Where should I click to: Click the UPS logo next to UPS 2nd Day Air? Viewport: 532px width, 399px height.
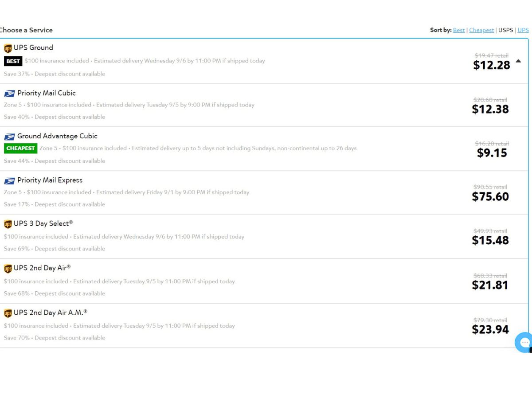[x=8, y=268]
